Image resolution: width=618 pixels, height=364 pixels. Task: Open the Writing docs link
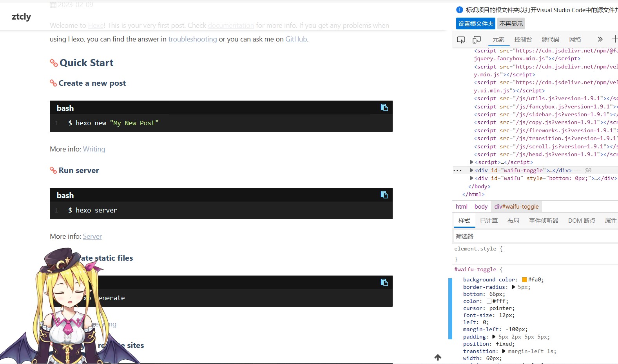[94, 149]
